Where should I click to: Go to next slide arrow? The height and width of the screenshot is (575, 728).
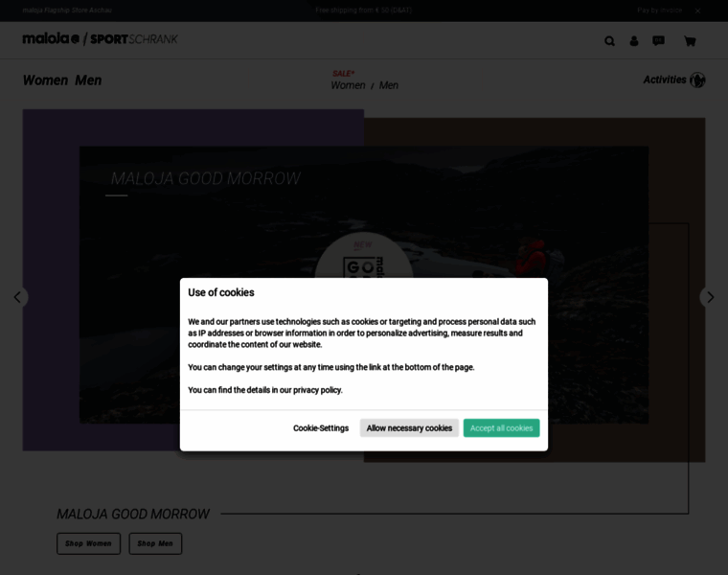pyautogui.click(x=710, y=297)
